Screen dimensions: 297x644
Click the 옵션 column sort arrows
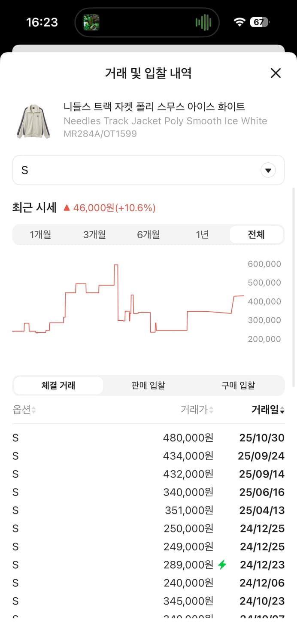click(34, 410)
